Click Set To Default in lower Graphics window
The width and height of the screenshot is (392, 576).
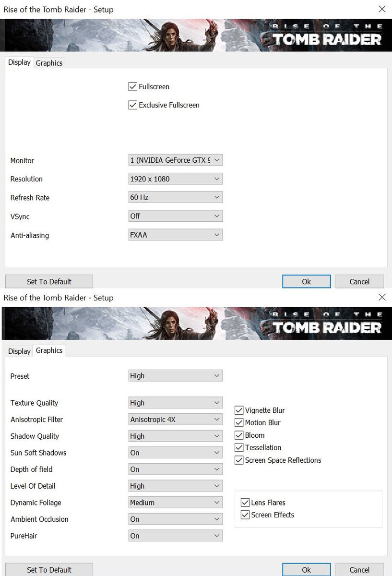click(x=49, y=569)
